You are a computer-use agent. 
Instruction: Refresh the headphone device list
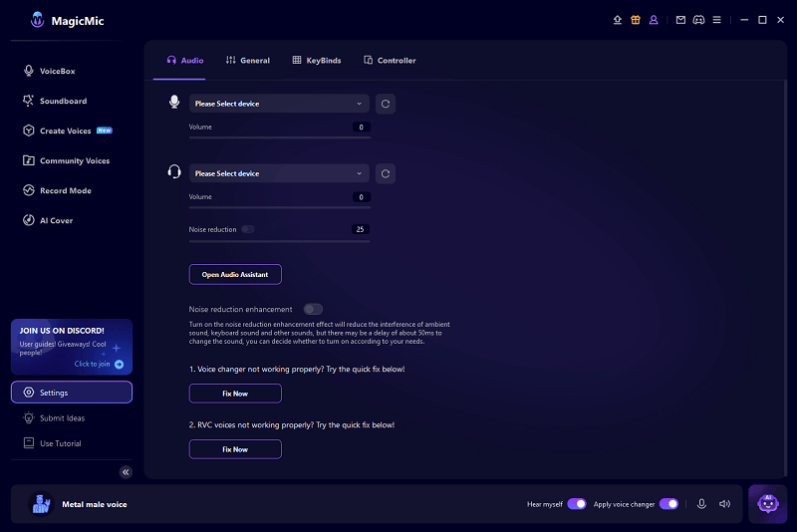(x=386, y=173)
